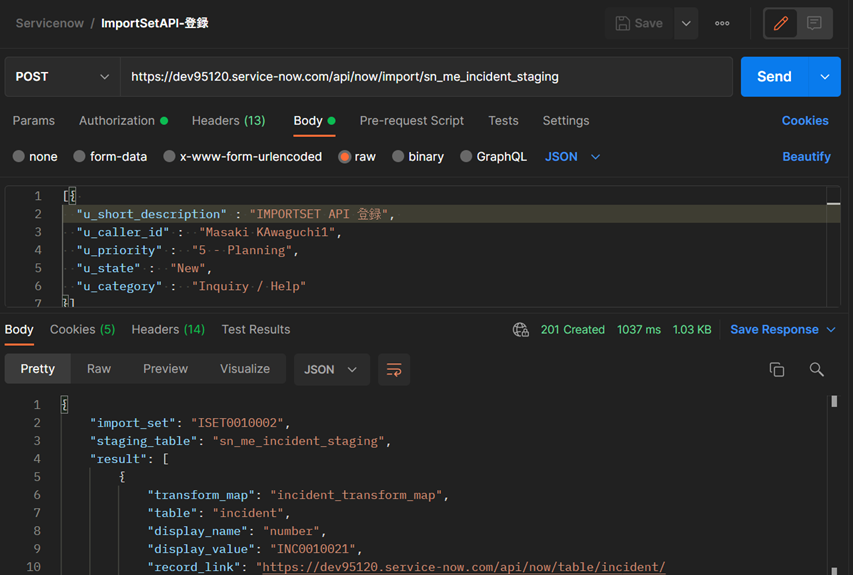Open the three-dot more actions menu
This screenshot has width=853, height=575.
tap(722, 23)
